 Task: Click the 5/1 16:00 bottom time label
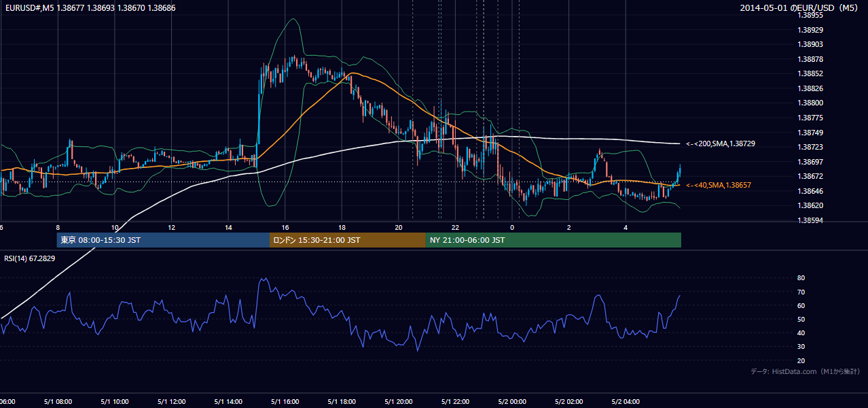(285, 401)
